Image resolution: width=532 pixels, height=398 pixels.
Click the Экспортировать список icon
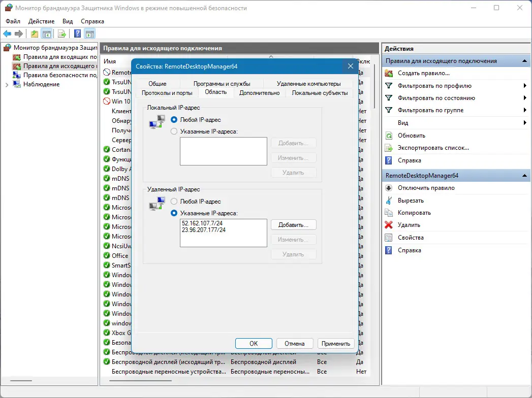(x=389, y=148)
